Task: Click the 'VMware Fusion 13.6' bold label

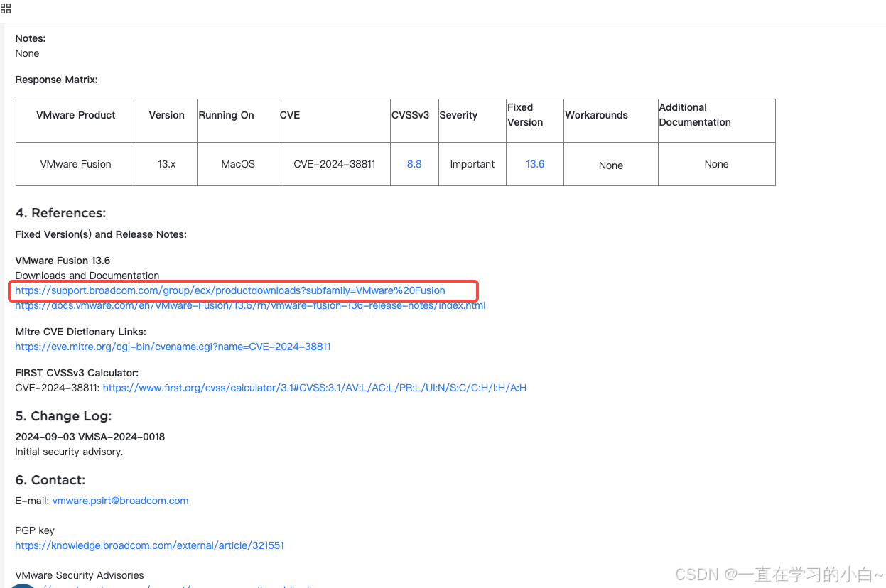Action: point(63,261)
